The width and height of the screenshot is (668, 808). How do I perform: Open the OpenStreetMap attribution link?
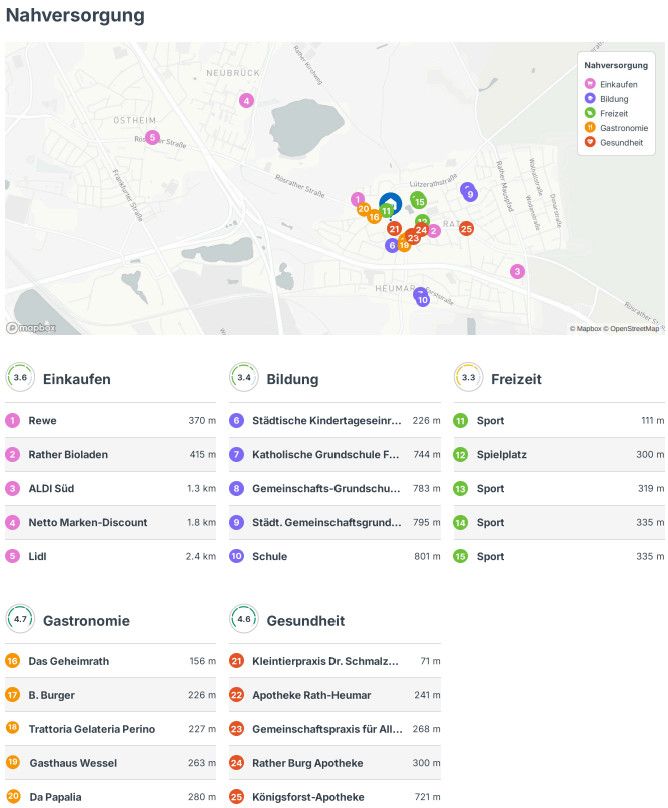pyautogui.click(x=631, y=328)
